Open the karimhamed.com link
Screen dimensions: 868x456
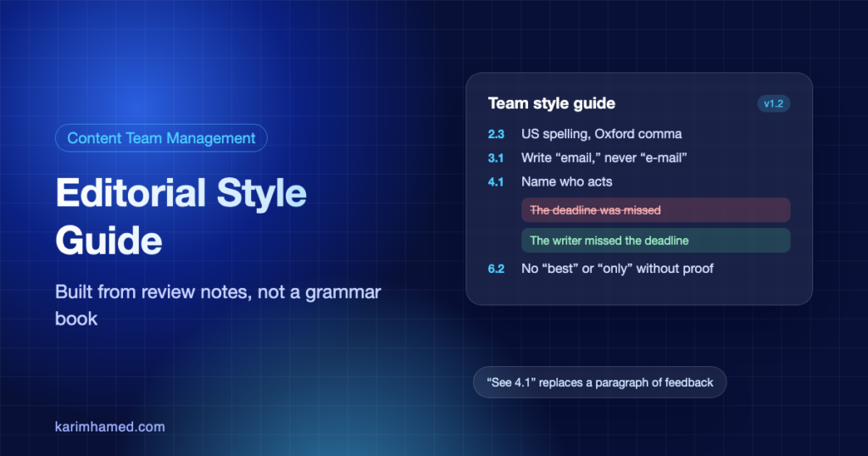(x=110, y=426)
